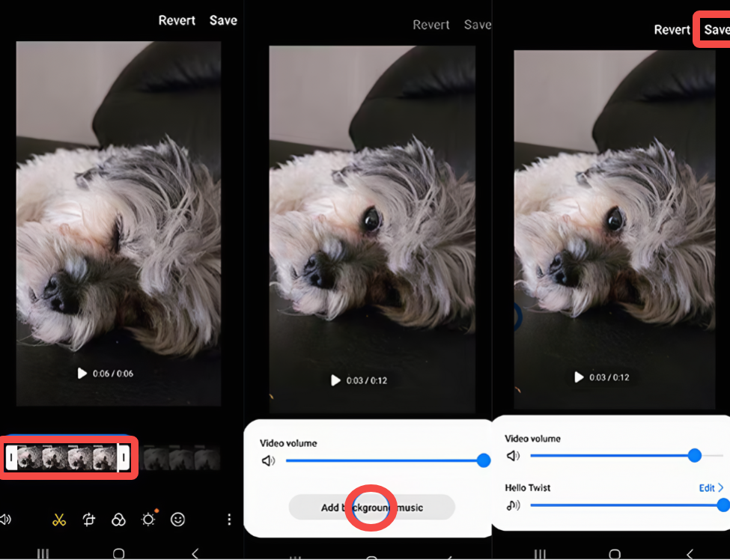Mute video via speaker icon in middle panel
This screenshot has width=730, height=560.
tap(268, 460)
